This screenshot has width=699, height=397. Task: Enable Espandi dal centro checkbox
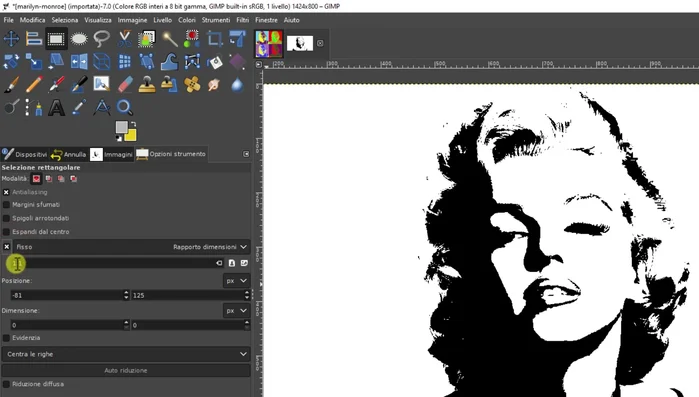(6, 232)
